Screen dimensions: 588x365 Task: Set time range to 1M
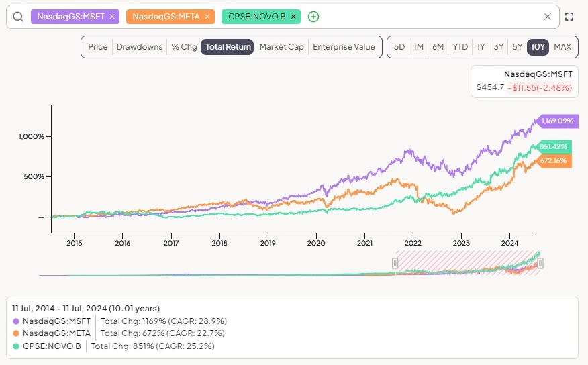click(418, 47)
